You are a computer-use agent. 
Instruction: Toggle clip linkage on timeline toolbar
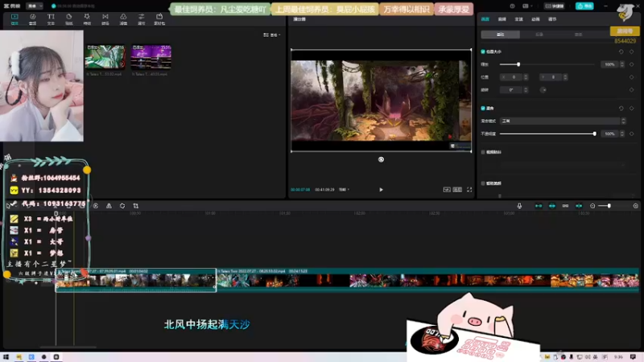(x=565, y=206)
